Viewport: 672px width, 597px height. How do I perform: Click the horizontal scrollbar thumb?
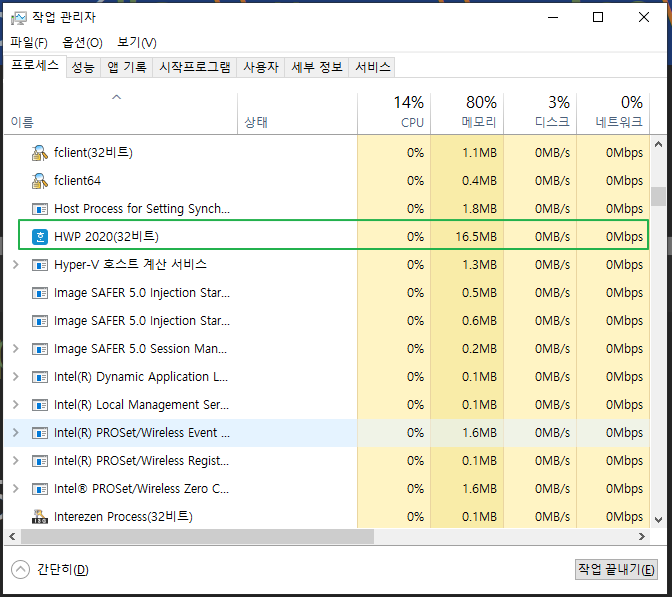[x=198, y=537]
